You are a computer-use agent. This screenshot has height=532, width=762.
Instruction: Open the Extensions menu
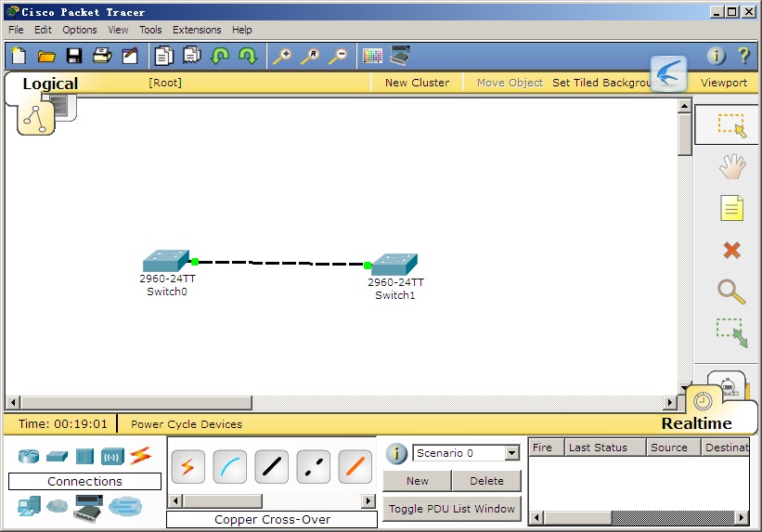[197, 30]
